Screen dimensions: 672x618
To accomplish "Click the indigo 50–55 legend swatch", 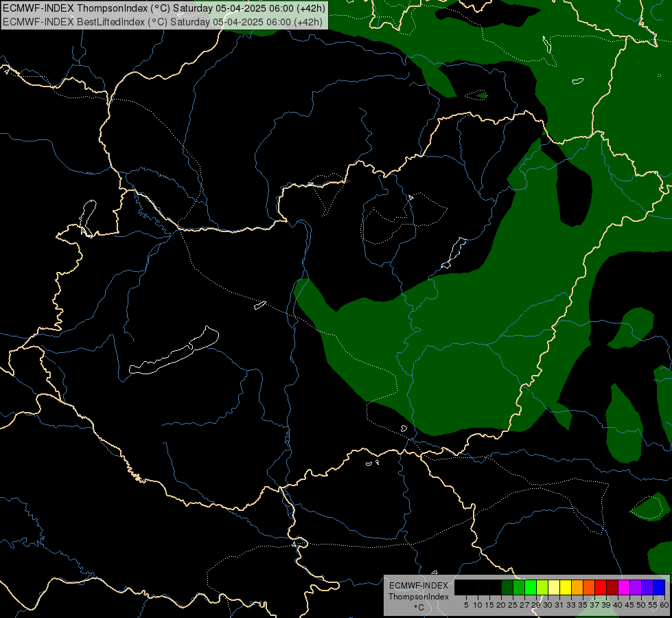I will click(x=647, y=587).
